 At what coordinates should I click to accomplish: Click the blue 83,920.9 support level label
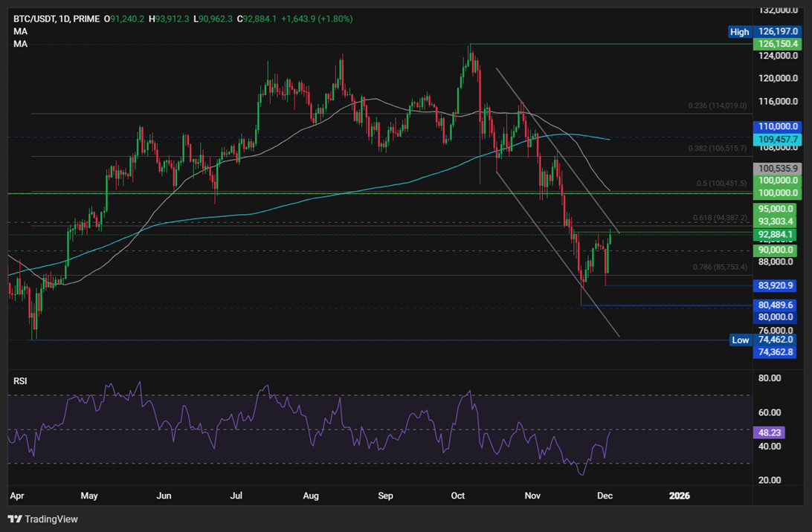click(x=776, y=285)
